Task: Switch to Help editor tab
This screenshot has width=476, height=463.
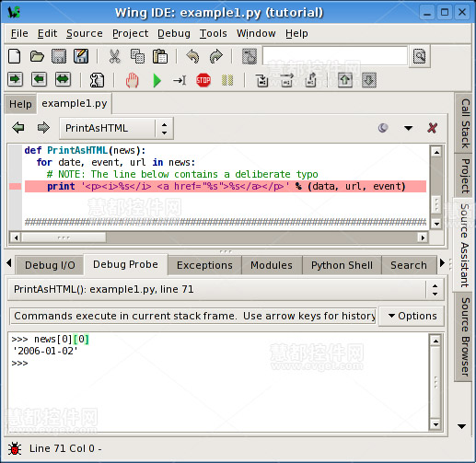Action: pos(20,104)
